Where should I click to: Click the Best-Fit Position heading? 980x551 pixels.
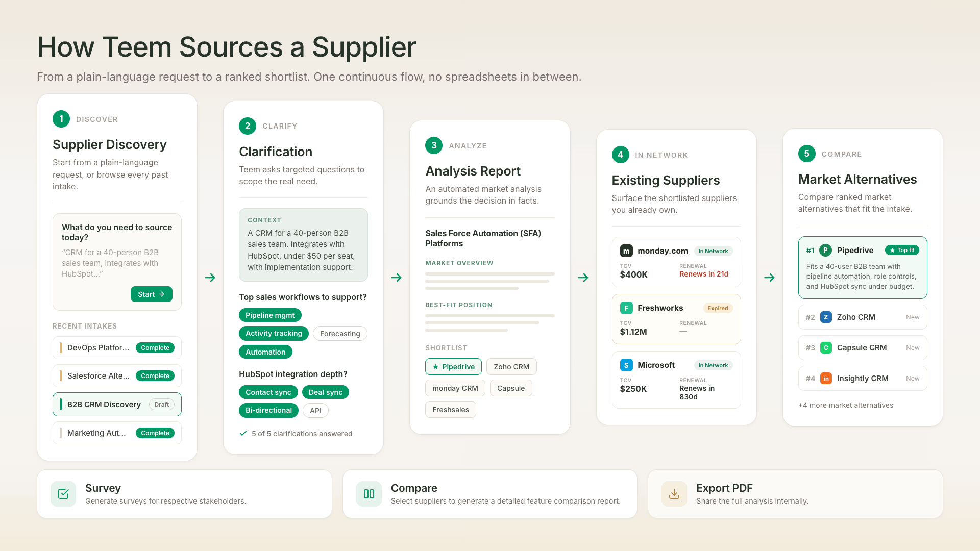(459, 305)
